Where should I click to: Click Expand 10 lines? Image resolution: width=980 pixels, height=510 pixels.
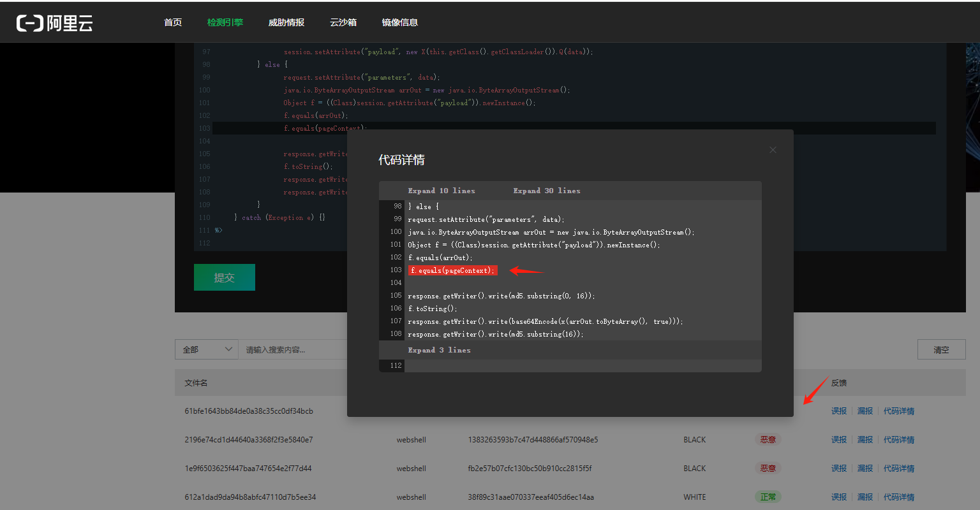pos(442,191)
